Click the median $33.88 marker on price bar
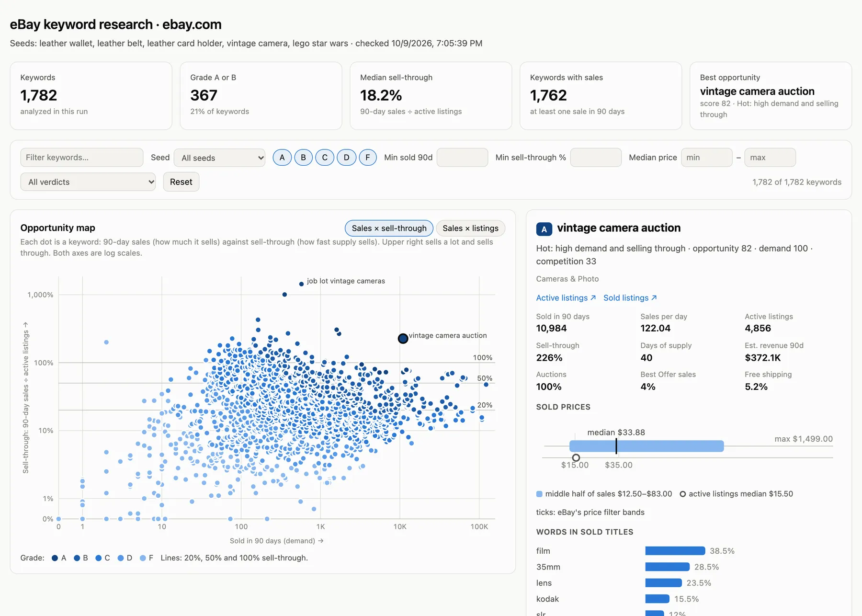Viewport: 862px width, 616px height. tap(616, 446)
